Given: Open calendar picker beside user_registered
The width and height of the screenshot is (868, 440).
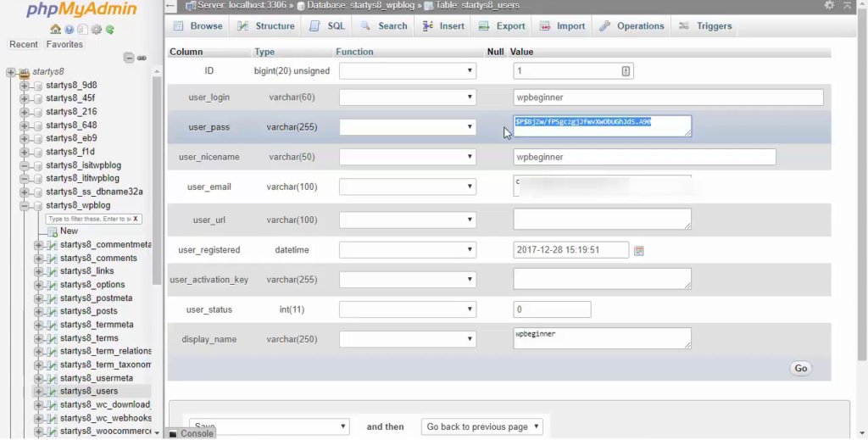Looking at the screenshot, I should point(639,250).
